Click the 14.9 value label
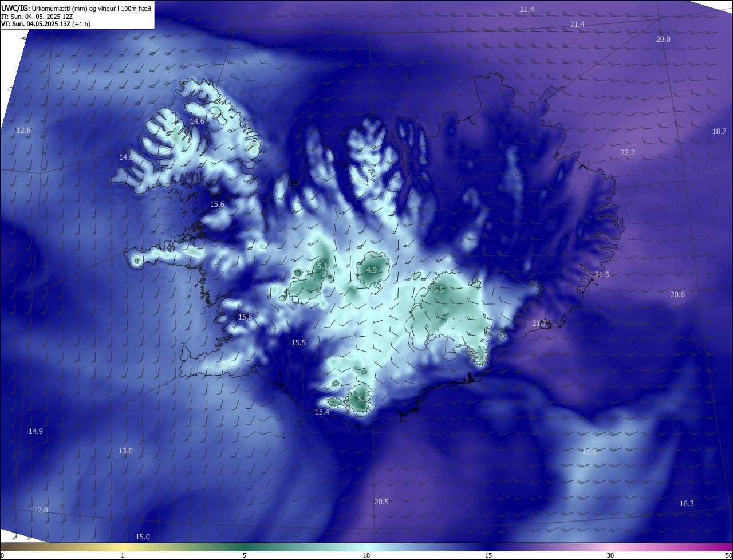This screenshot has height=560, width=733. point(36,432)
